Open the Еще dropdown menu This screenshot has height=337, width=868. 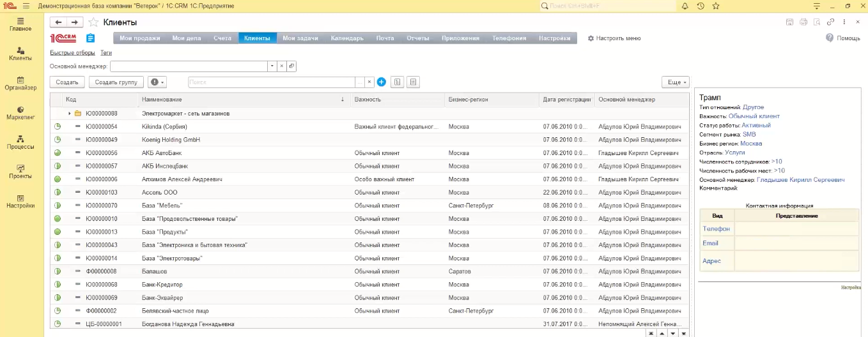675,82
